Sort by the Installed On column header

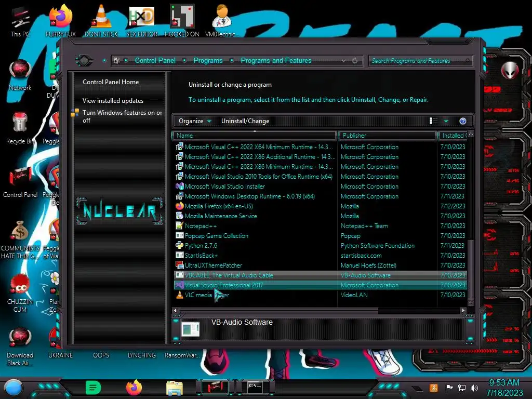453,136
